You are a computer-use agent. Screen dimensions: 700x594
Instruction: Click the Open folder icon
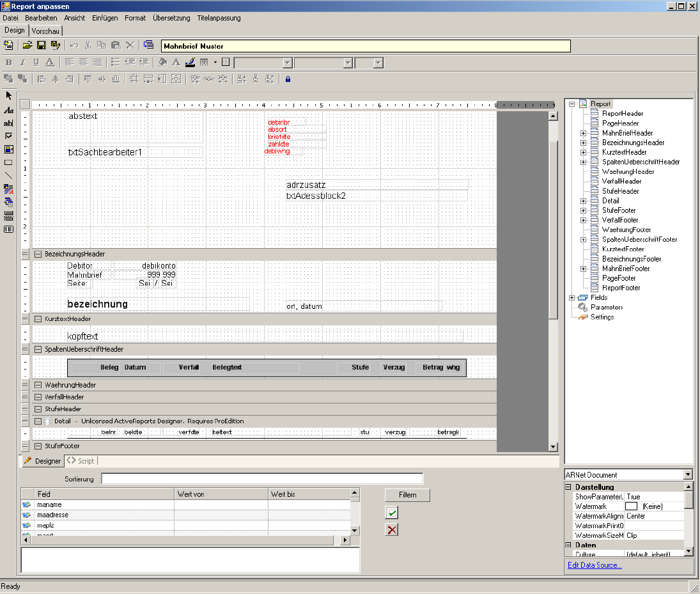pyautogui.click(x=27, y=45)
